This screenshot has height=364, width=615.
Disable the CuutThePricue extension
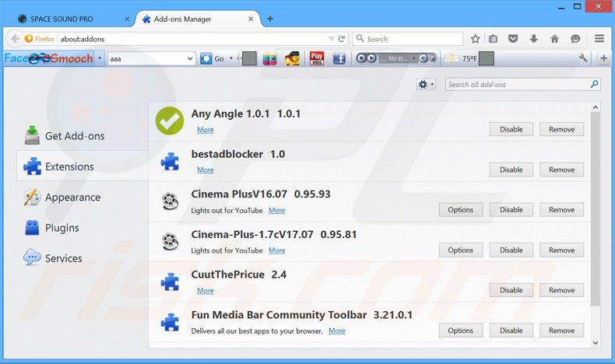[511, 290]
